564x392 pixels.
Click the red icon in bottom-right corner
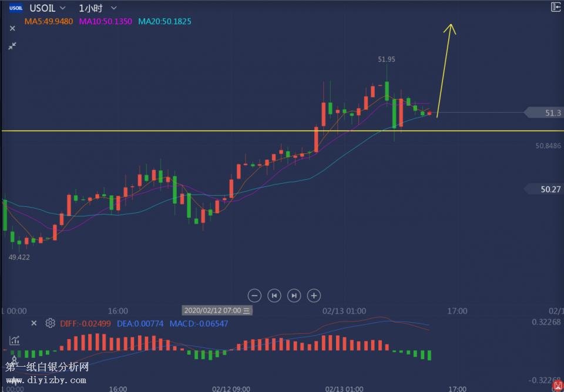click(558, 385)
